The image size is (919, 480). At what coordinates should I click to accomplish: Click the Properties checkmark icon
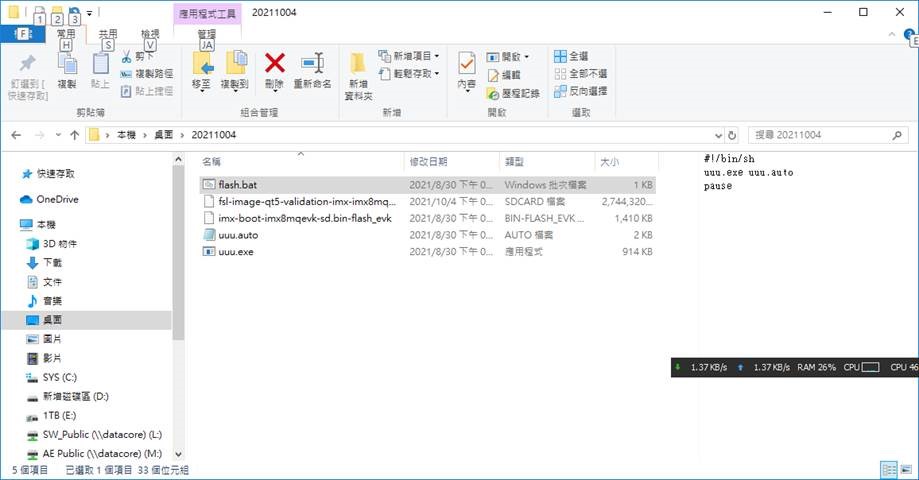coord(466,64)
